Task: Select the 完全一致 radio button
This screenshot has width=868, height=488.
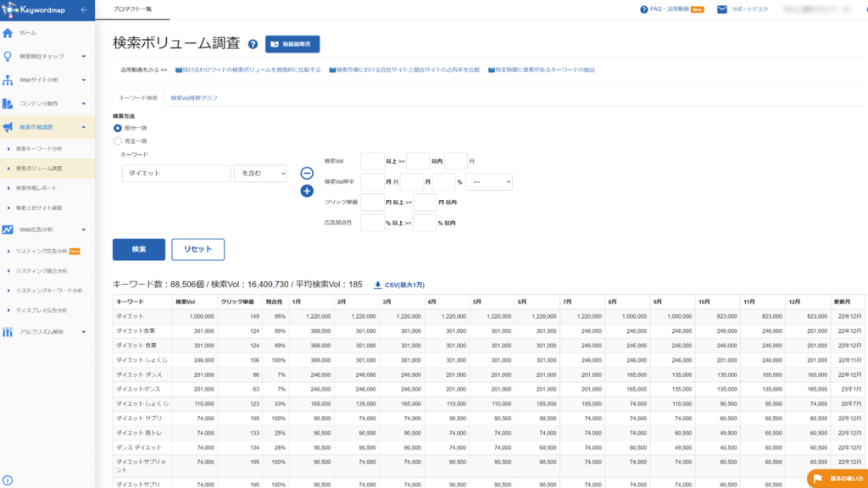Action: pyautogui.click(x=117, y=141)
